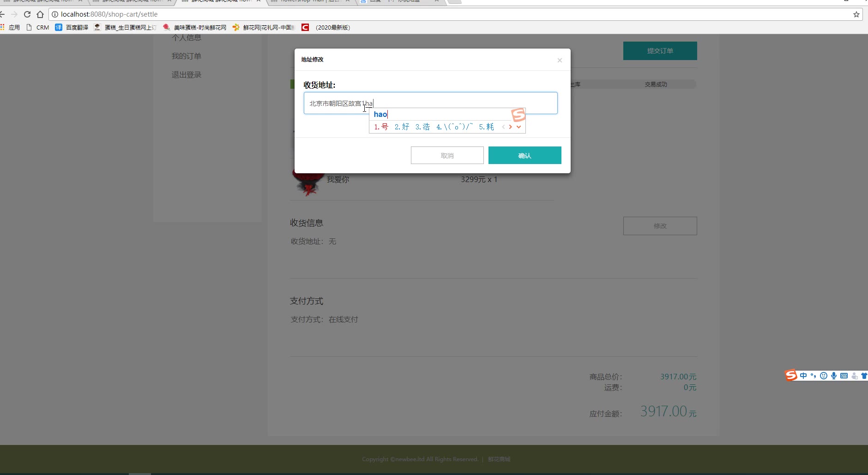The height and width of the screenshot is (475, 868).
Task: Click the price text 3299元 x 1
Action: pos(479,179)
